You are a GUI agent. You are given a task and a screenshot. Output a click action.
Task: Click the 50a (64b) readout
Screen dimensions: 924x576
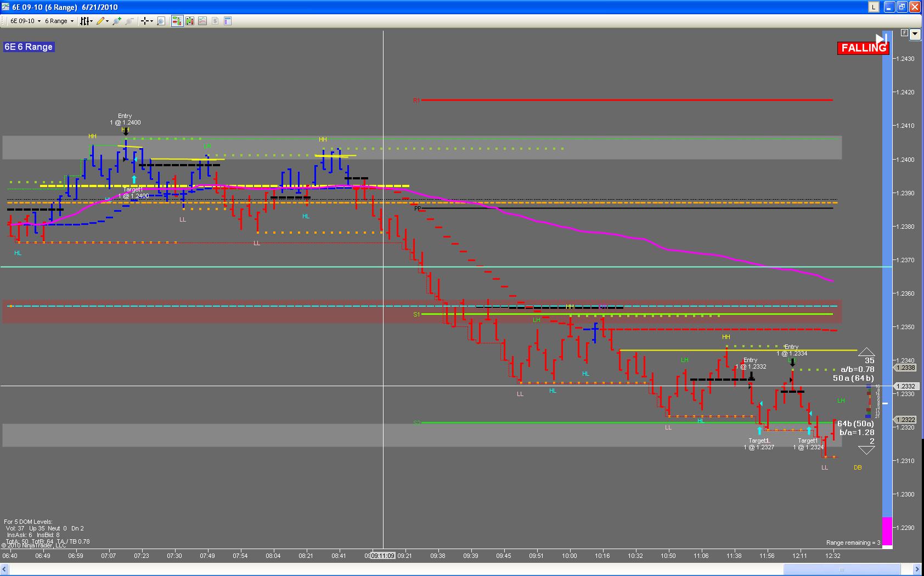click(x=853, y=378)
